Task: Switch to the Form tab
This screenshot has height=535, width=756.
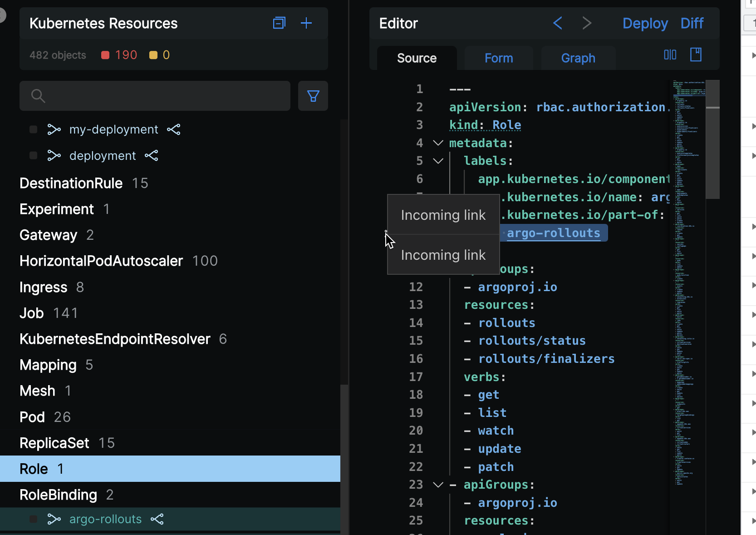Action: coord(499,58)
